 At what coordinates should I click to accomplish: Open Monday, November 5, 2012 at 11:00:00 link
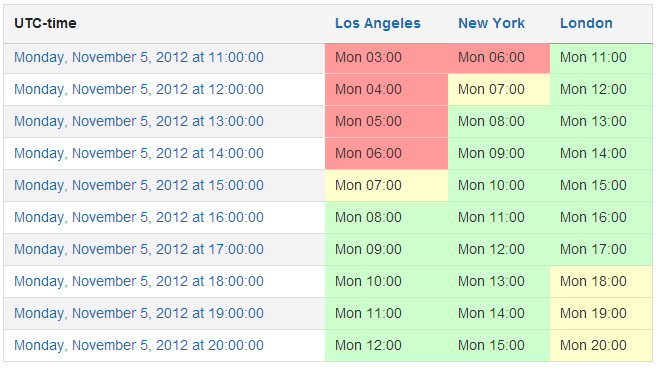(x=139, y=57)
